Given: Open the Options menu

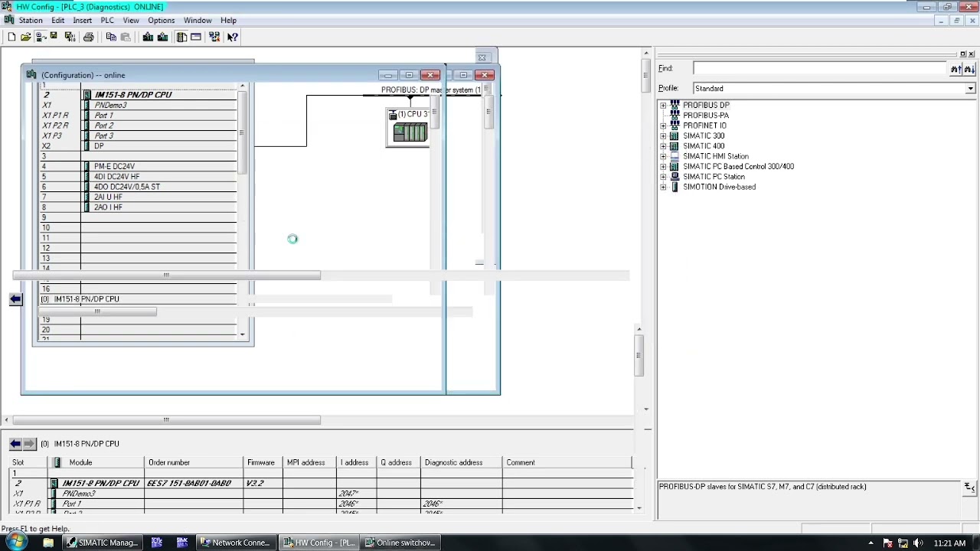Looking at the screenshot, I should [161, 21].
